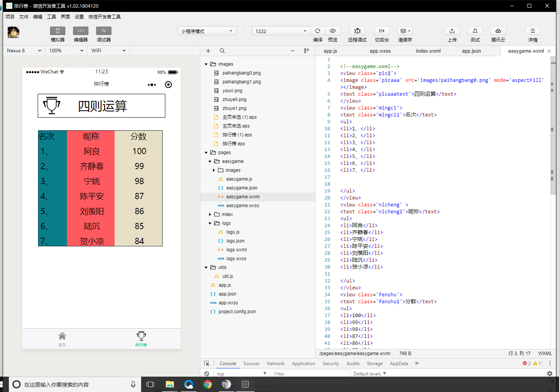This screenshot has width=559, height=392.
Task: Click the user avatar thumbnail
Action: (13, 32)
